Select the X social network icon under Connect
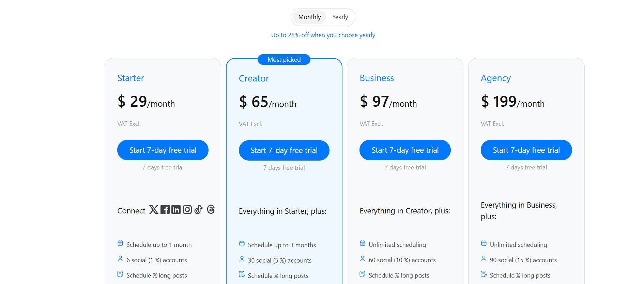Viewport: 644px width, 284px height. tap(153, 209)
